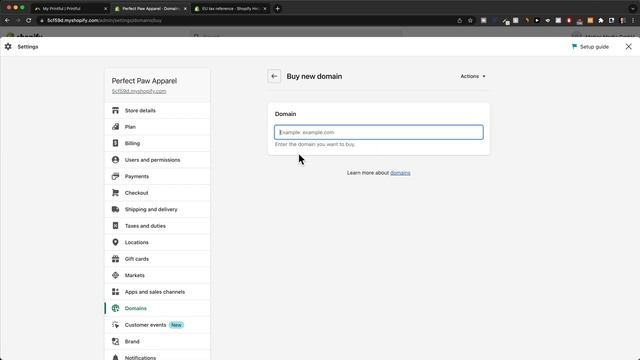Reload the browser page
This screenshot has height=360, width=640.
pyautogui.click(x=29, y=20)
